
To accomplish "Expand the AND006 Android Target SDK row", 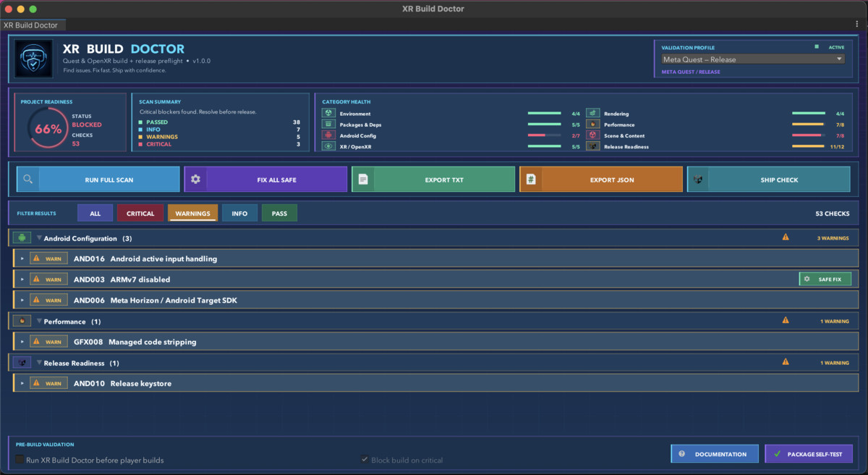I will 22,300.
